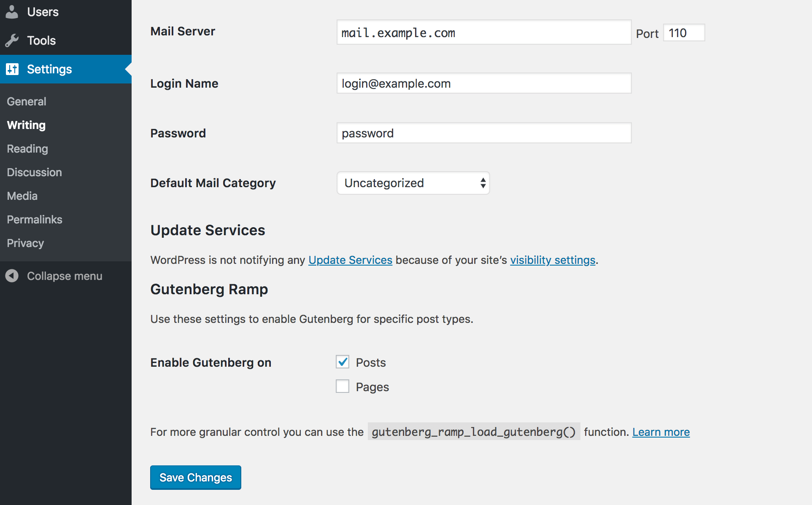Click inside the Mail Server field

pyautogui.click(x=483, y=32)
